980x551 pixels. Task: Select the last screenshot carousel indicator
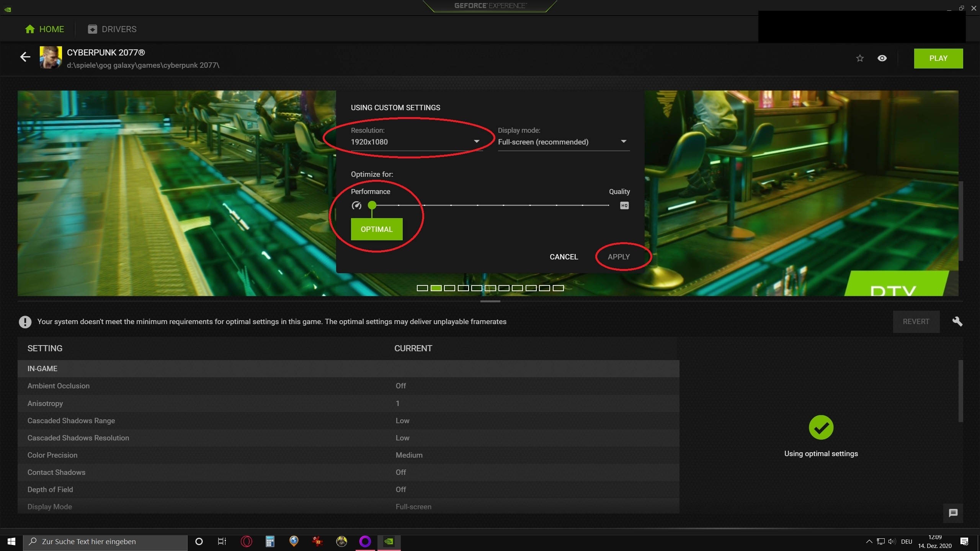point(558,288)
